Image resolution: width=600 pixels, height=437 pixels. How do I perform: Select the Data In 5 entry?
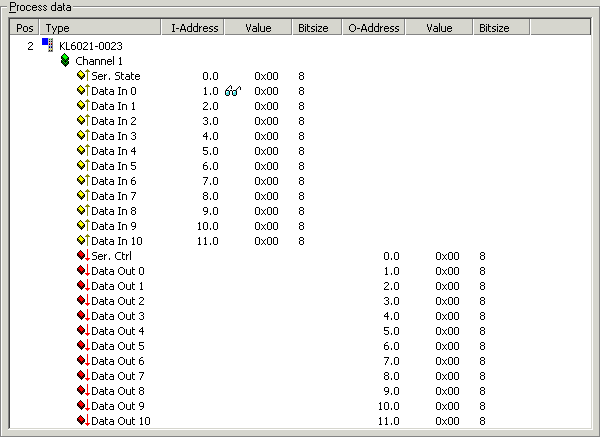coord(114,166)
